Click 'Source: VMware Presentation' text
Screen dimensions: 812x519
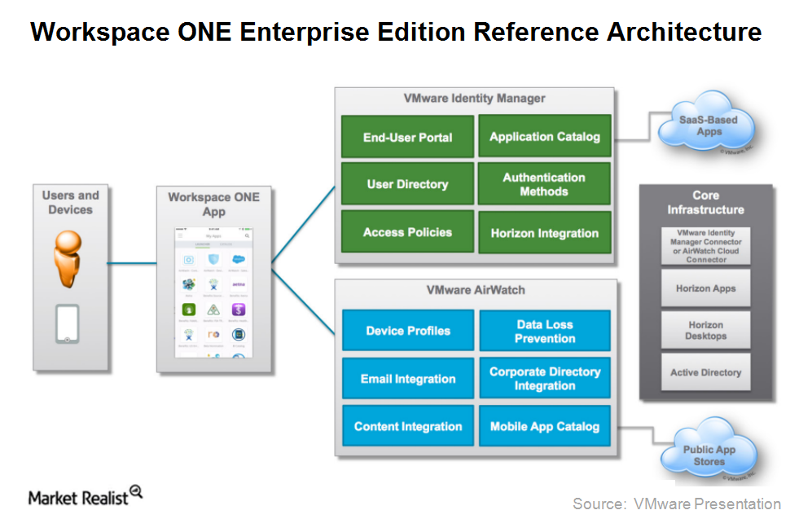pos(677,504)
